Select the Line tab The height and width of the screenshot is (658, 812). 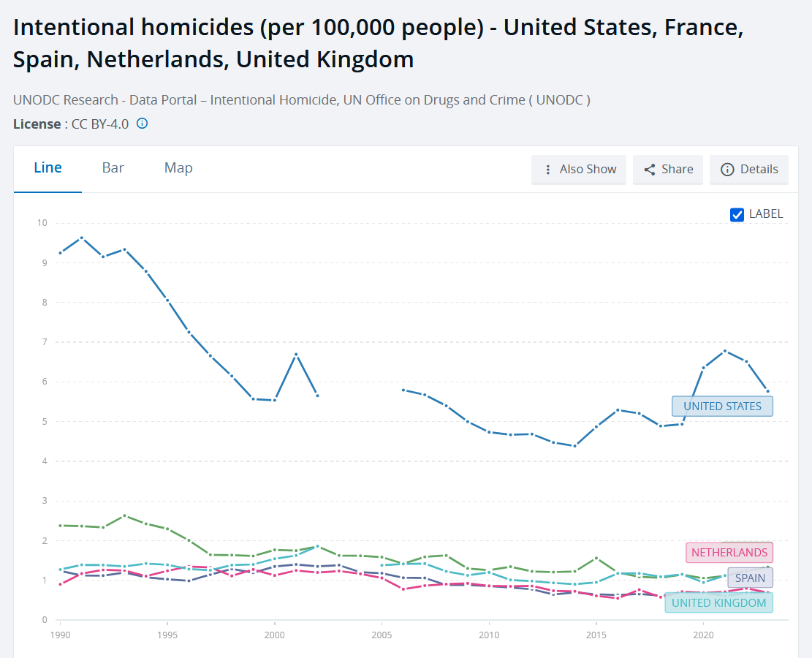click(48, 168)
